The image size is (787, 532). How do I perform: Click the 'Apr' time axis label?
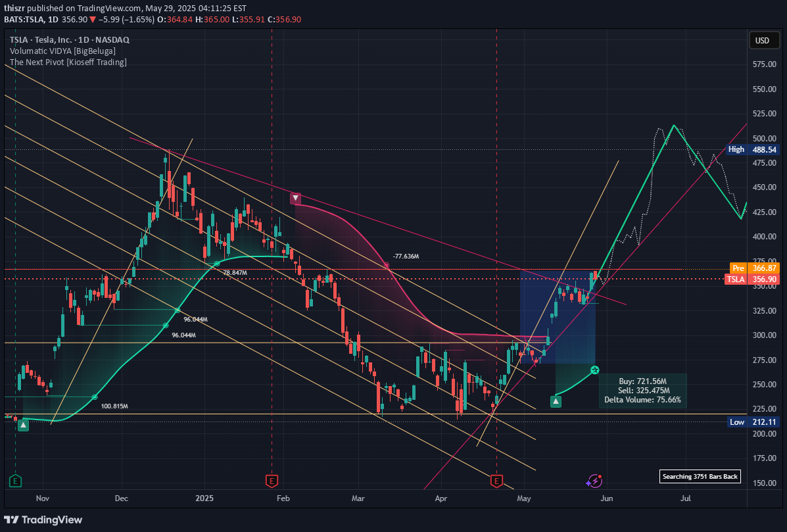pos(441,498)
